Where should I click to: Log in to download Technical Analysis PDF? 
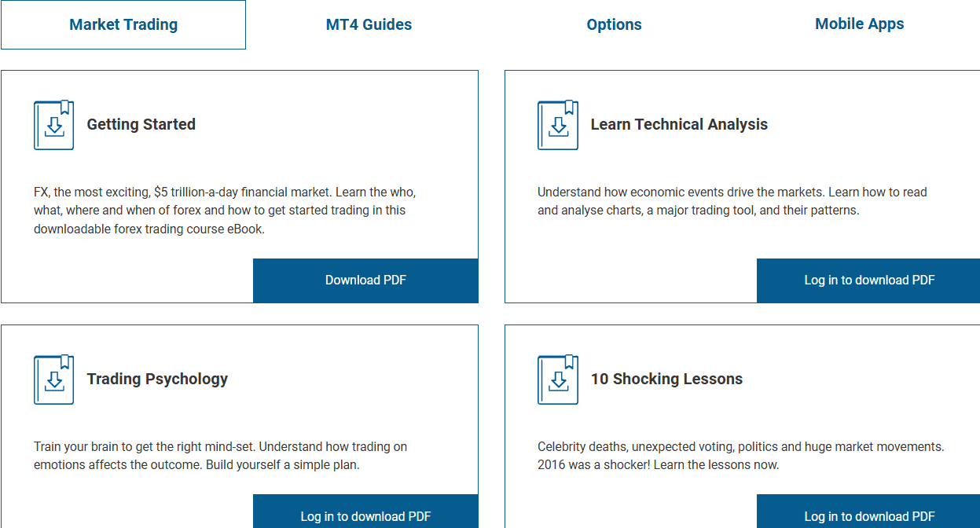click(x=868, y=280)
